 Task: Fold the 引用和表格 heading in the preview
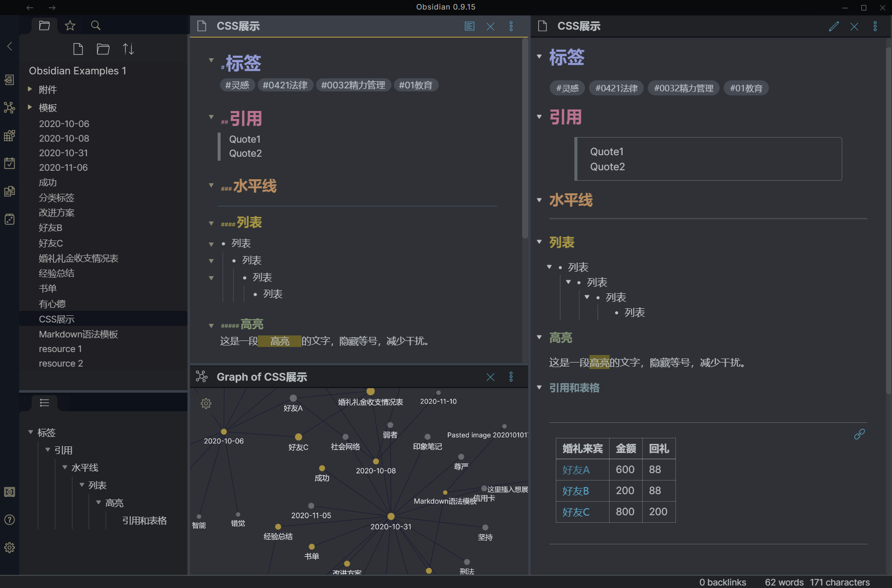click(539, 387)
